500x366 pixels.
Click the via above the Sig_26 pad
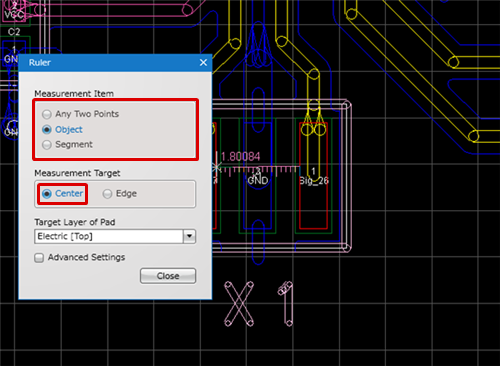[x=313, y=105]
